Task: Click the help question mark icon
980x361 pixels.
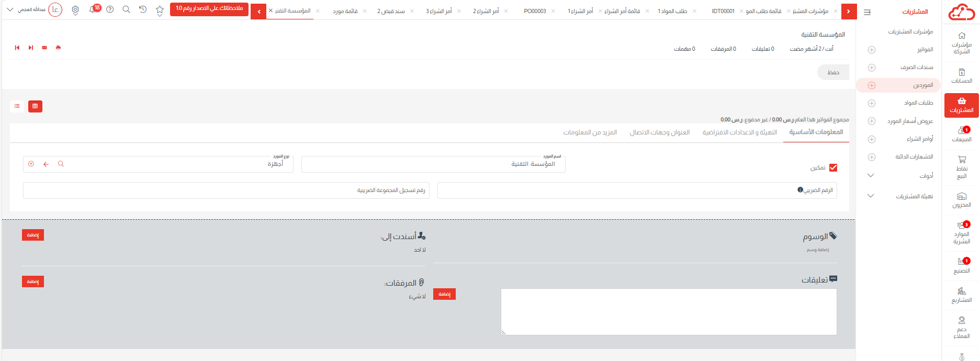Action: [x=110, y=9]
